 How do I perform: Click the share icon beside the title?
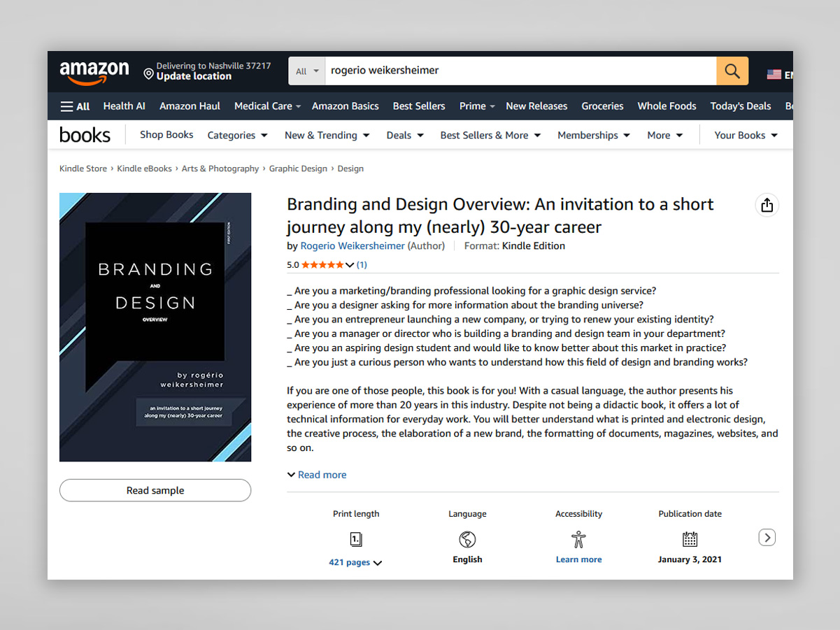[x=767, y=205]
